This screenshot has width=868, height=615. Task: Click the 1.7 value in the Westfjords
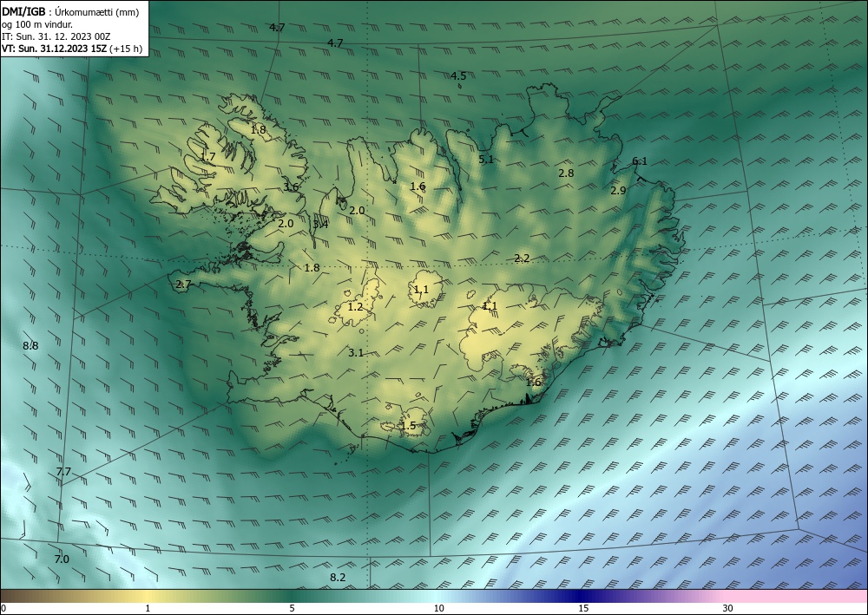tap(207, 157)
